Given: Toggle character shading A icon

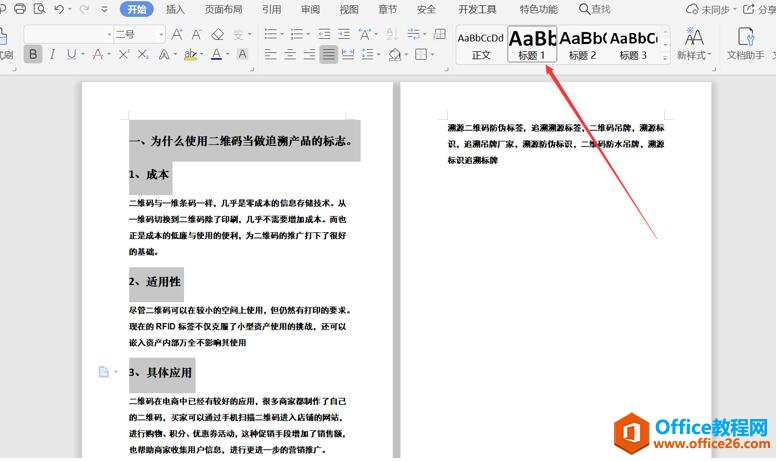Looking at the screenshot, I should [242, 54].
